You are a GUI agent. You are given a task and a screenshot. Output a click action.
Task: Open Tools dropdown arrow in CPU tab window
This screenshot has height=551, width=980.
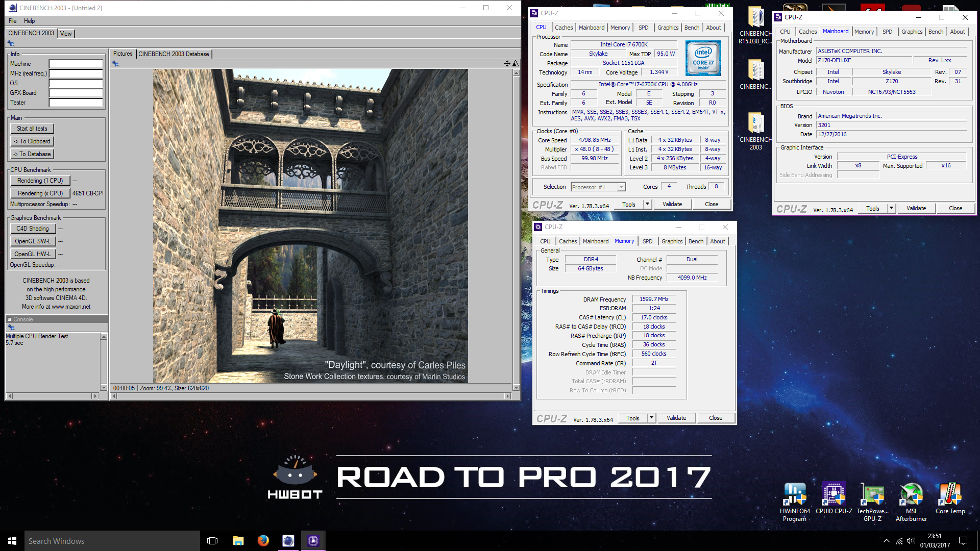[647, 204]
